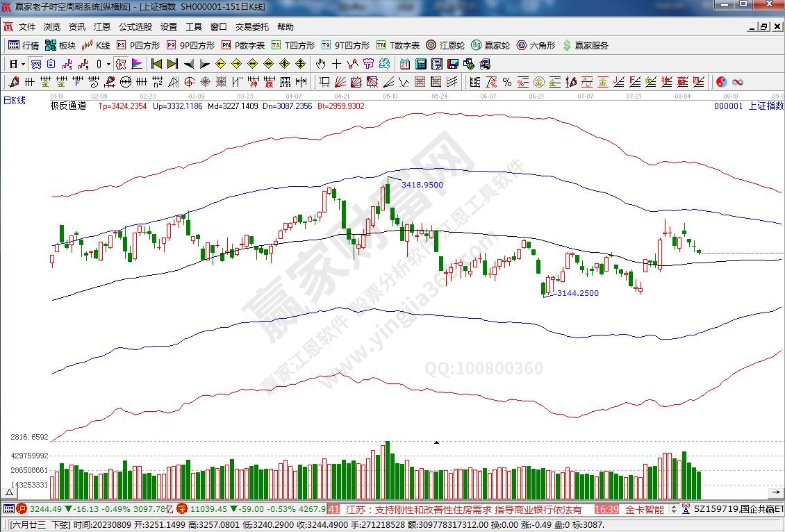Toggle the K线 chart view button

coord(96,45)
